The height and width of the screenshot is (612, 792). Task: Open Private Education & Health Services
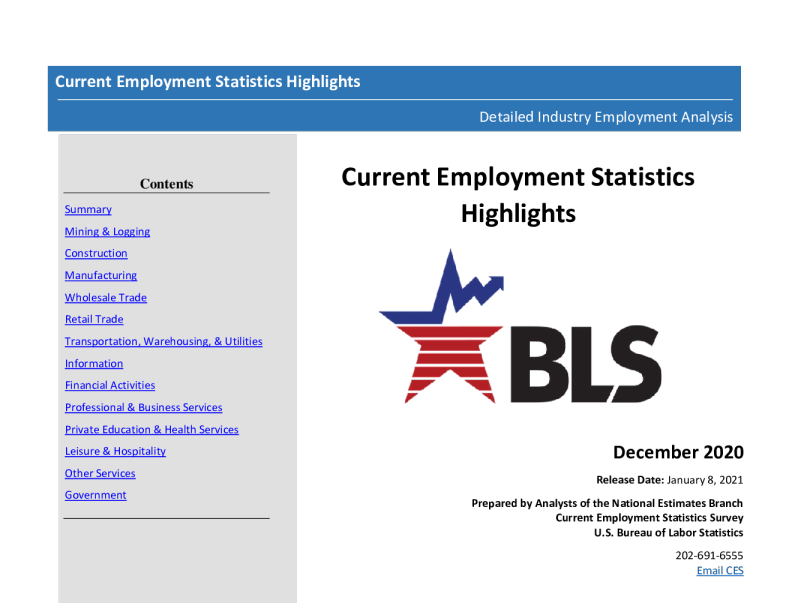(151, 430)
